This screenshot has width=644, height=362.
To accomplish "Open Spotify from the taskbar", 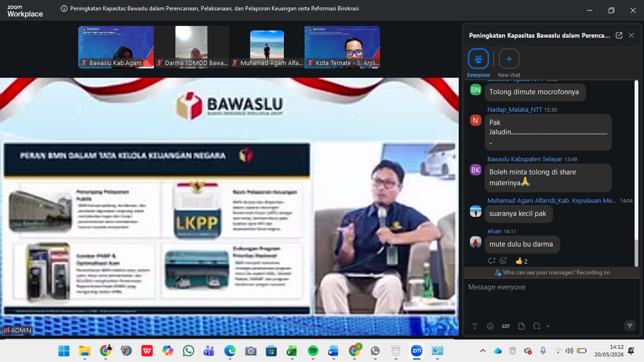I will pos(313,351).
